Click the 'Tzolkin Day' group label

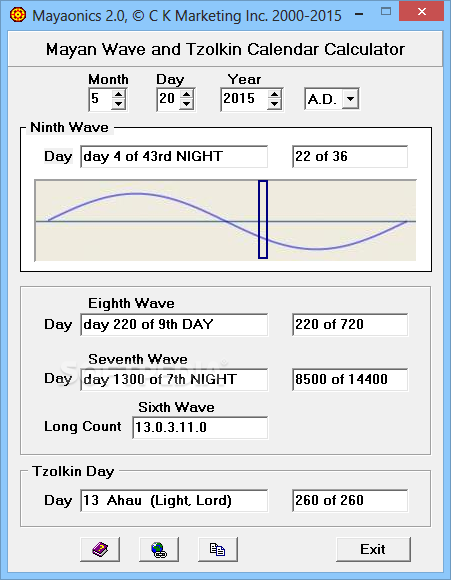(73, 471)
